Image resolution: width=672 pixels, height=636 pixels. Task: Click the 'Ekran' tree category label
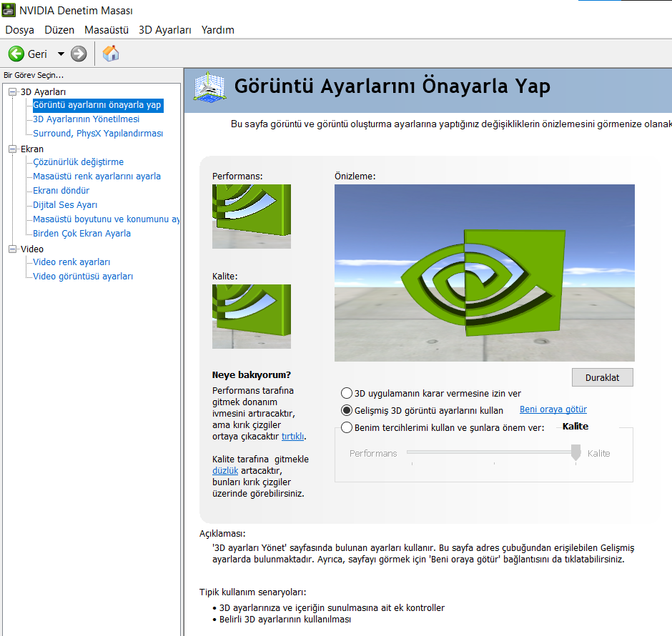32,149
